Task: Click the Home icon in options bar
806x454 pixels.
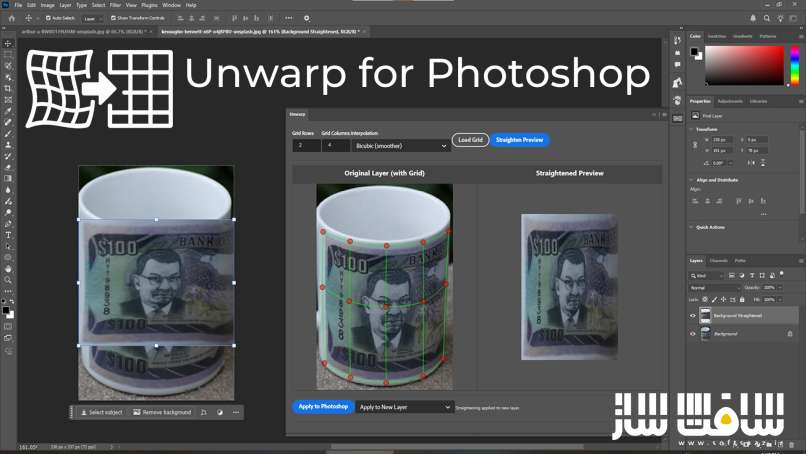Action: tap(12, 18)
